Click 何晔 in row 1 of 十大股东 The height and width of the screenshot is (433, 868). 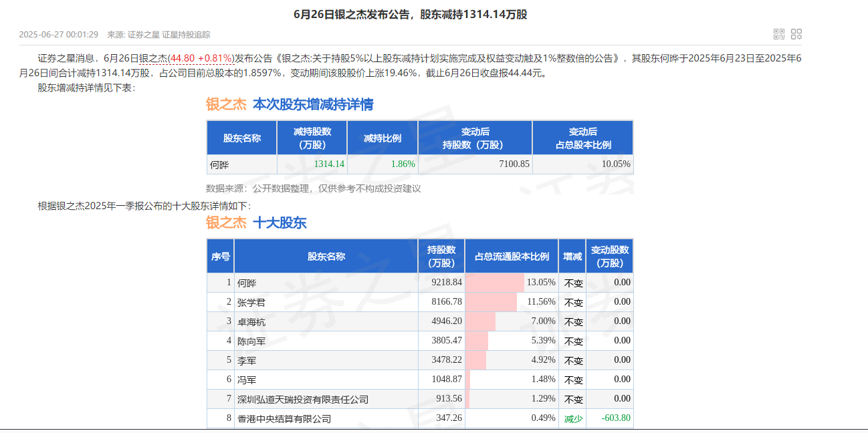point(247,283)
